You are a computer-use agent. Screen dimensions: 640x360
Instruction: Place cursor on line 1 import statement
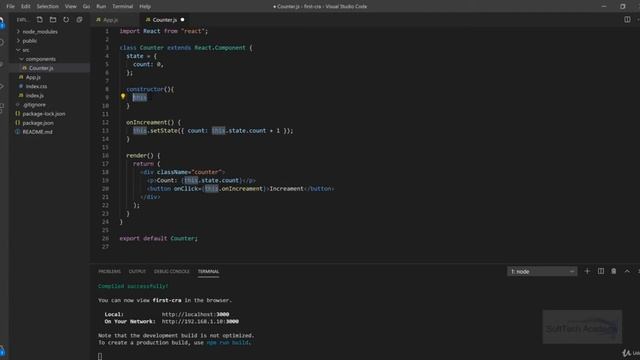point(164,31)
